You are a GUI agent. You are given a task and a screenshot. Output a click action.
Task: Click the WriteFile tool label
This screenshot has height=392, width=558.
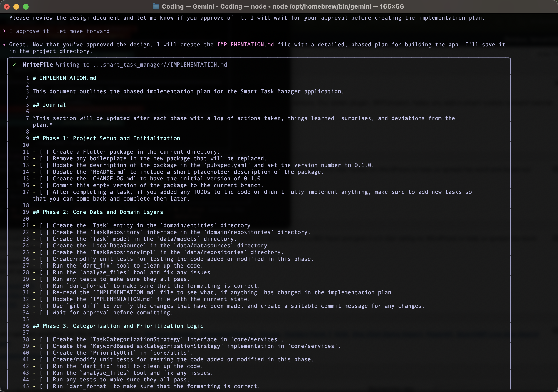coord(38,65)
